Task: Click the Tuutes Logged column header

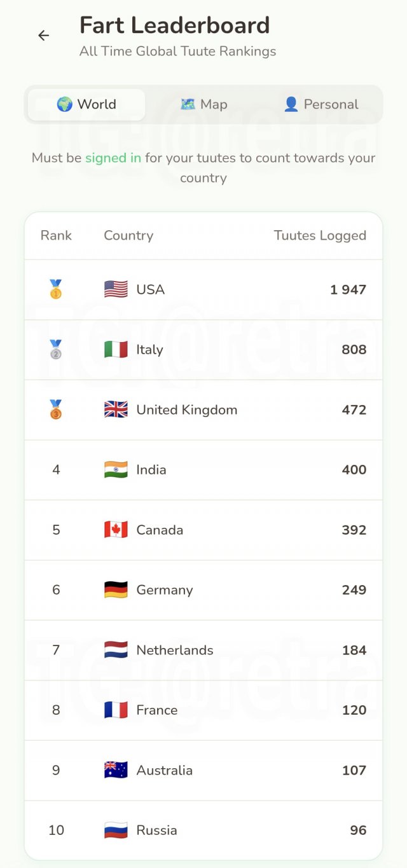Action: coord(320,235)
